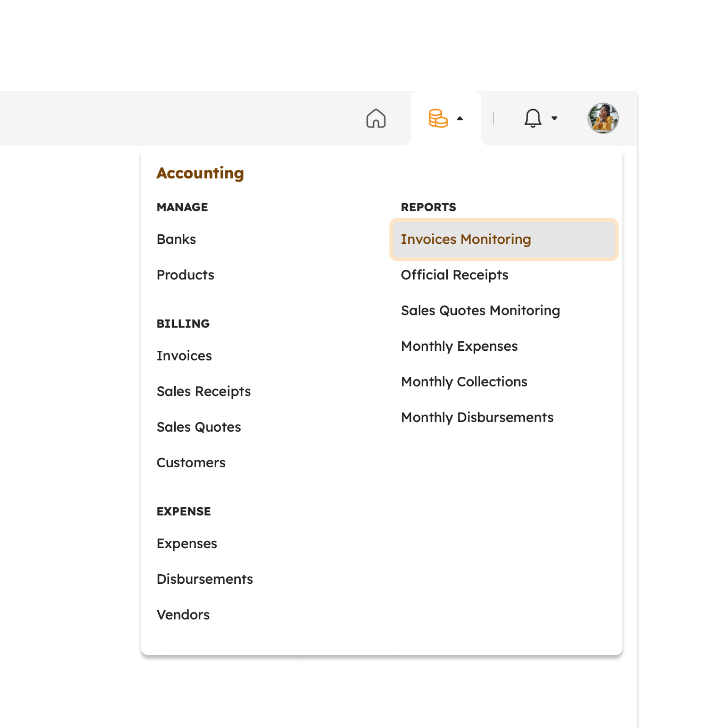Open the user profile avatar
The image size is (728, 728).
tap(603, 118)
